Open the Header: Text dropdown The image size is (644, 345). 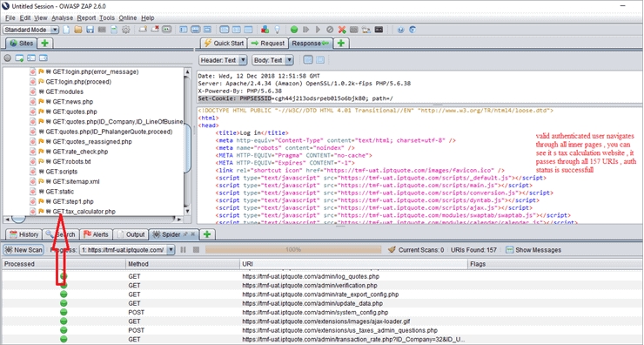coord(223,60)
